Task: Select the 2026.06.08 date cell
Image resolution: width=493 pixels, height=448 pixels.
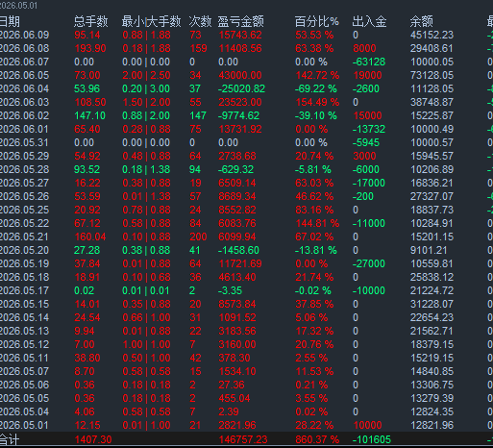Action: pyautogui.click(x=24, y=48)
